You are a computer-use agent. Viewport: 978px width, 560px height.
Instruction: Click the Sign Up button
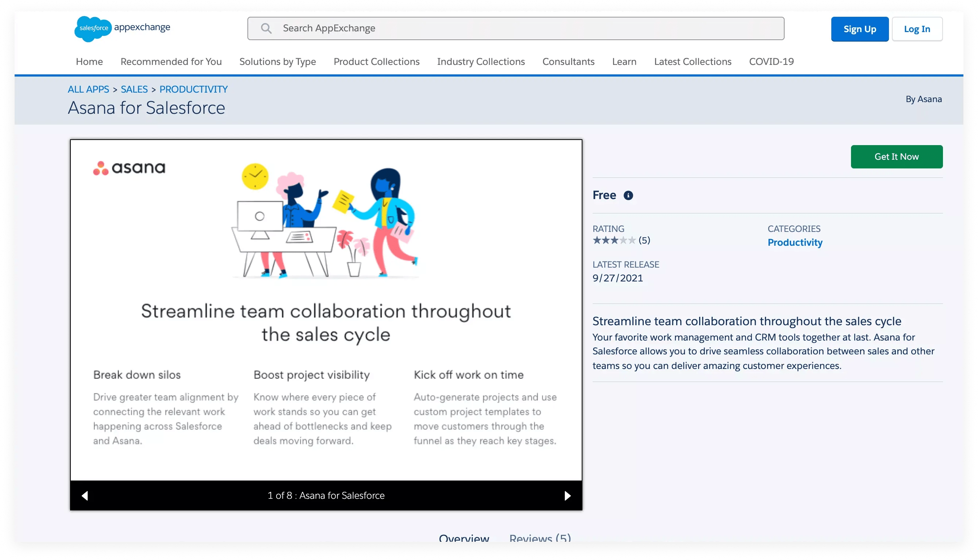[x=859, y=28]
